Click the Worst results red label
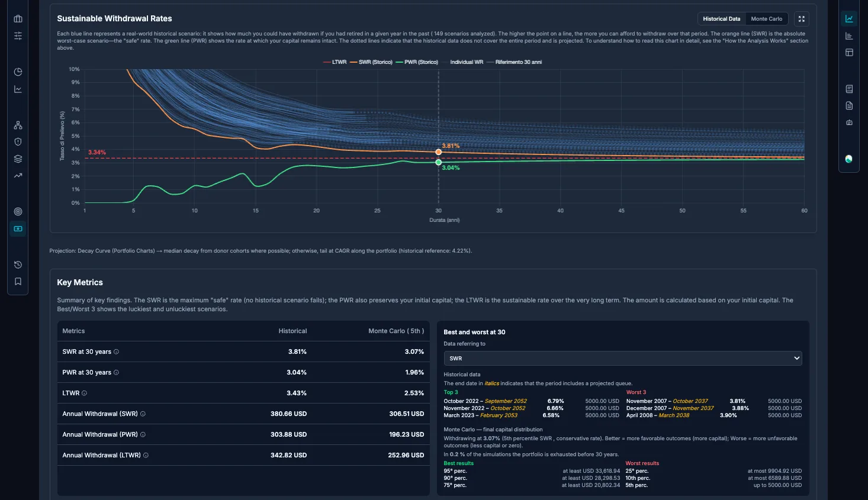The image size is (868, 500). [x=642, y=463]
